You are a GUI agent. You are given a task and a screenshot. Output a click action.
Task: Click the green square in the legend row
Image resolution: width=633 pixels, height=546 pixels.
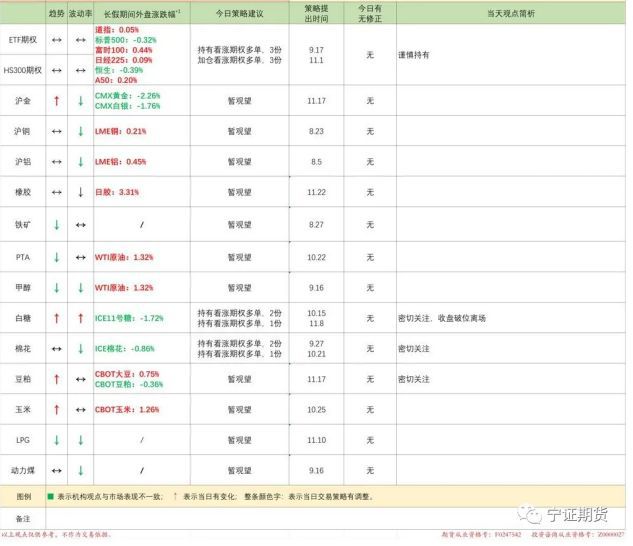coord(50,496)
